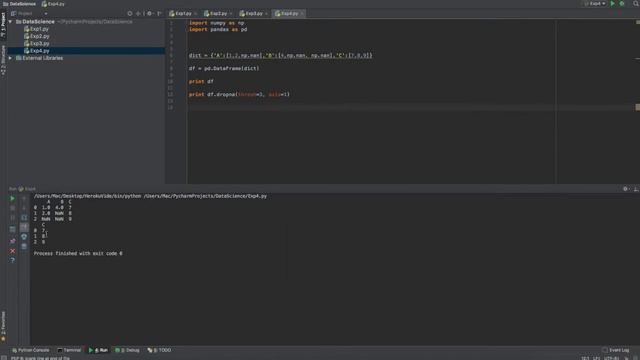Image resolution: width=640 pixels, height=360 pixels.
Task: Hide Run panel with hide icon
Action: point(636,189)
